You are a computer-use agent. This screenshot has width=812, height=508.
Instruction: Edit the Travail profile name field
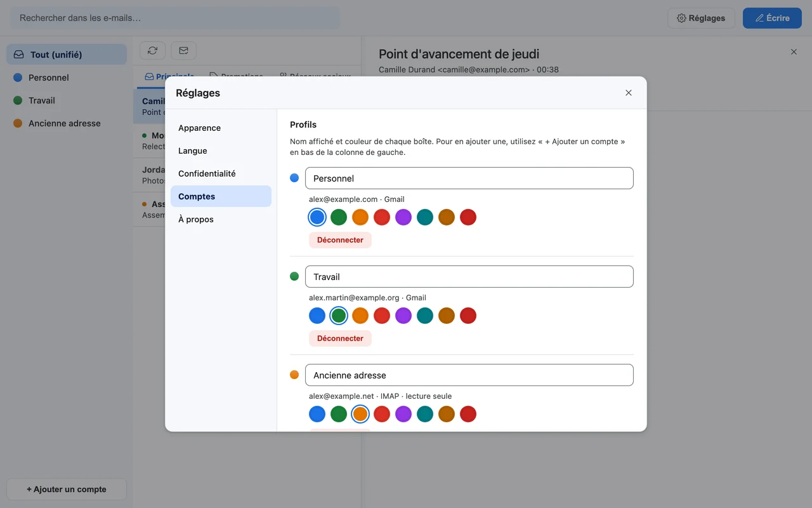click(469, 277)
